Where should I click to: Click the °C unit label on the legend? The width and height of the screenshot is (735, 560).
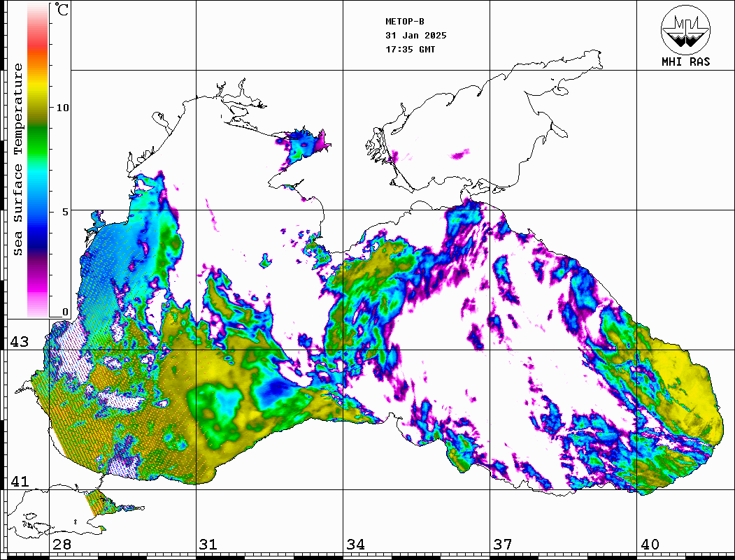tap(62, 9)
